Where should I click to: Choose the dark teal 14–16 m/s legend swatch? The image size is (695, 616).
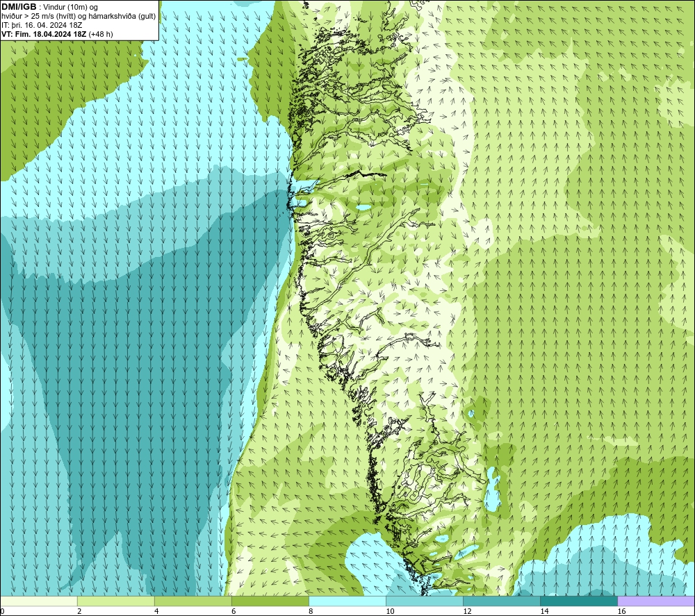[578, 601]
